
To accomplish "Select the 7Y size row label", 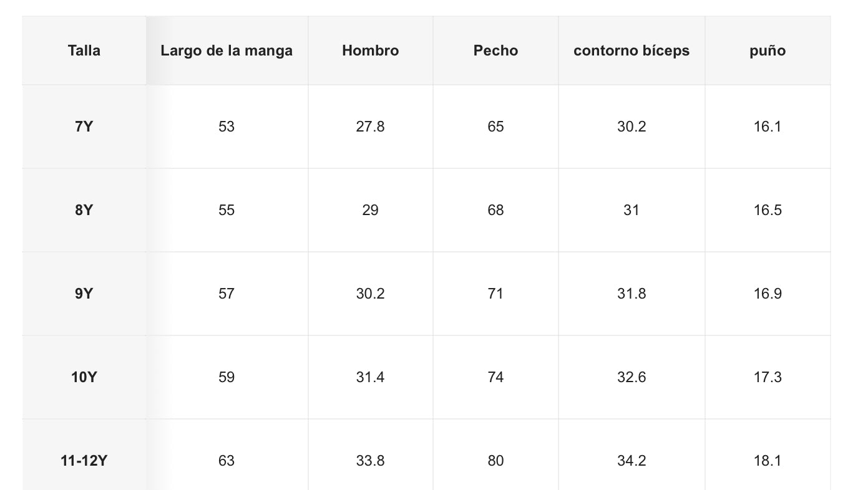I will [x=84, y=127].
